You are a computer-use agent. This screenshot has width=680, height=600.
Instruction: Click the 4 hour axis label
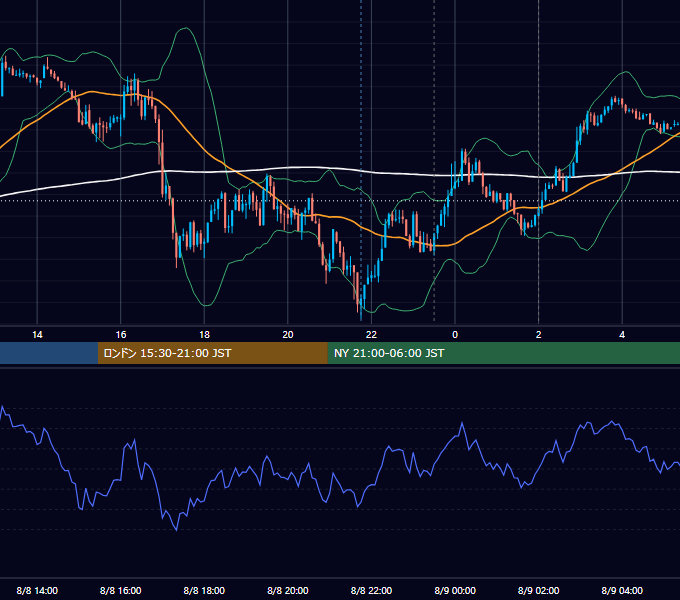(622, 335)
